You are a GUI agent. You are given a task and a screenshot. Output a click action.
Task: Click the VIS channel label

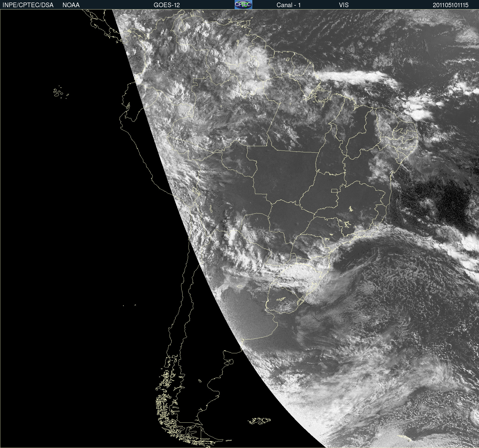(x=344, y=5)
